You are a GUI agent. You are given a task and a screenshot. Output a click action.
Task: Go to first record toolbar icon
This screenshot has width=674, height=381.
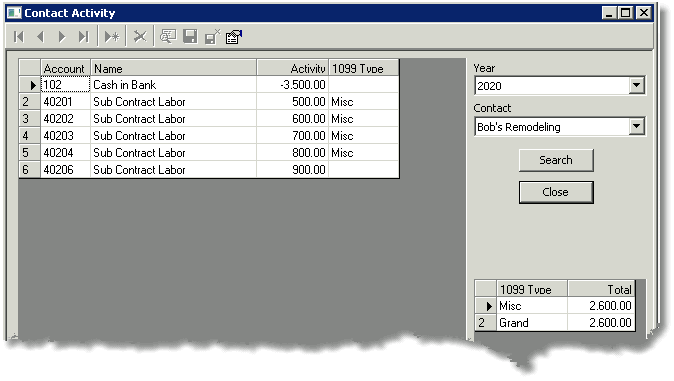tap(19, 37)
